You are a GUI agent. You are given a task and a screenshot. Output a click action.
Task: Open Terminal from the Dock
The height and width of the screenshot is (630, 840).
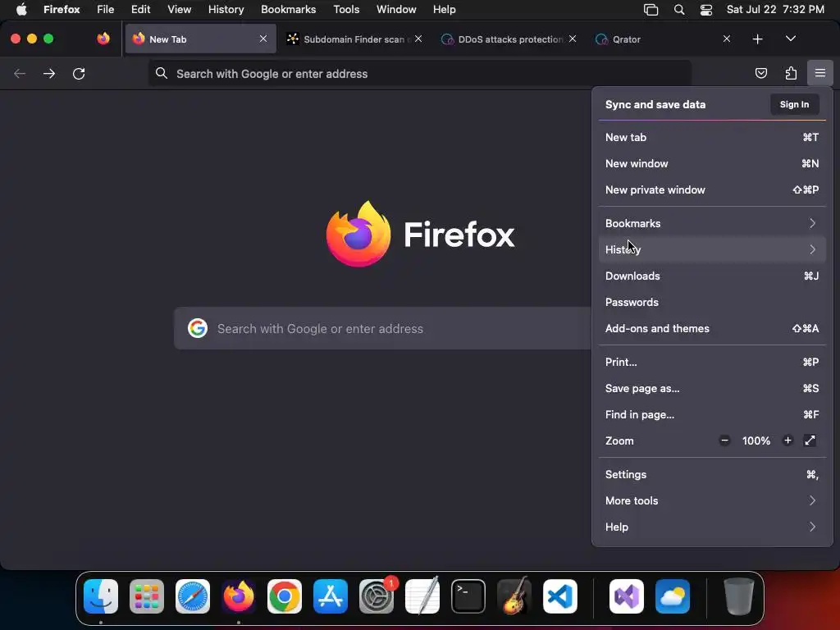468,596
